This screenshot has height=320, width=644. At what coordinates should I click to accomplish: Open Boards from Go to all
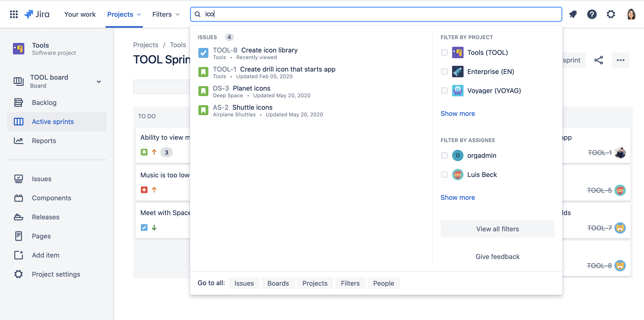click(278, 283)
